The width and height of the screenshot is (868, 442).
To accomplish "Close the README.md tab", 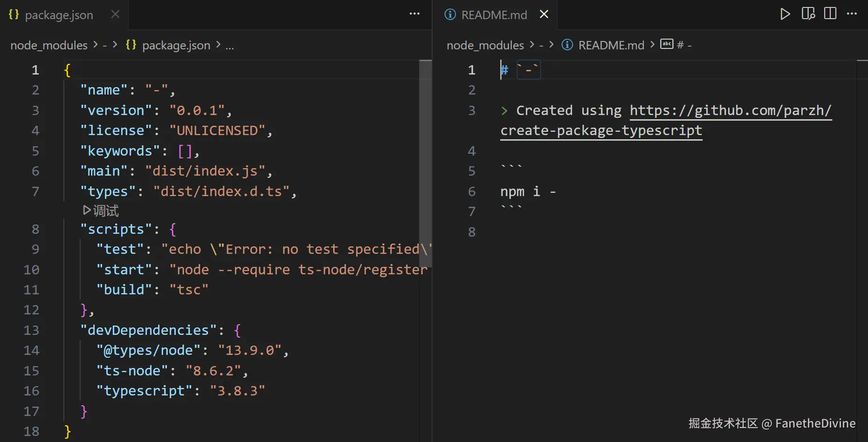I will pyautogui.click(x=544, y=14).
